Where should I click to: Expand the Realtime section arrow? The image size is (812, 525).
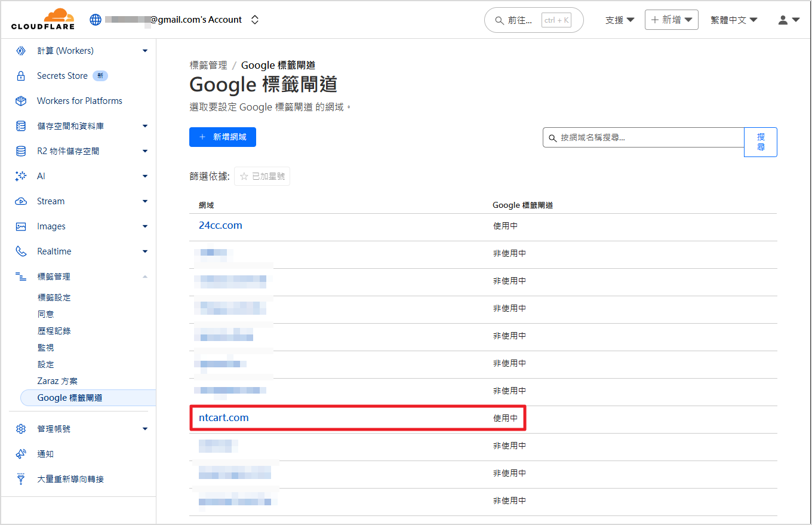point(145,251)
